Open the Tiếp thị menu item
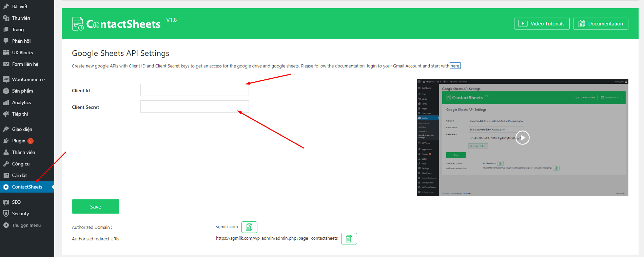This screenshot has height=257, width=644. [27, 114]
